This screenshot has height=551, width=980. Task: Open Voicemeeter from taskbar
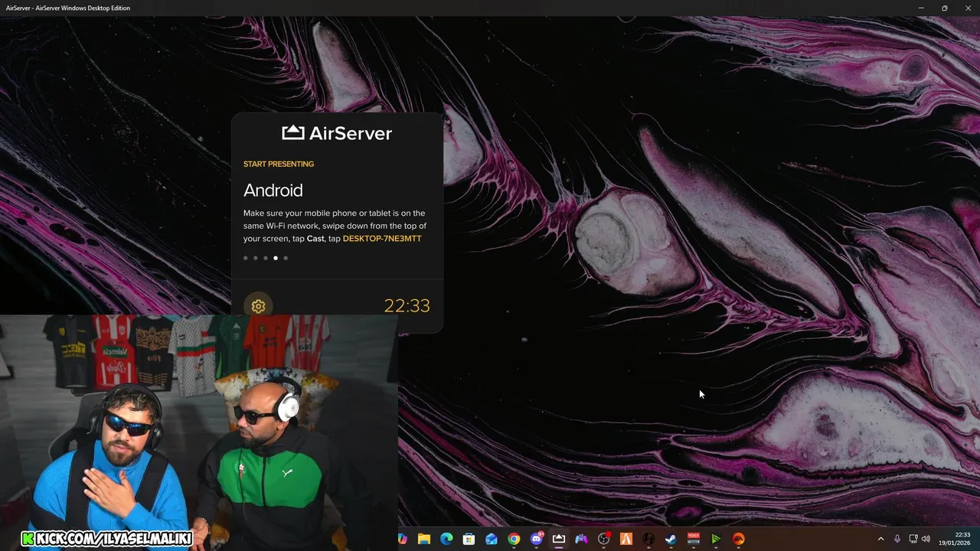point(694,540)
